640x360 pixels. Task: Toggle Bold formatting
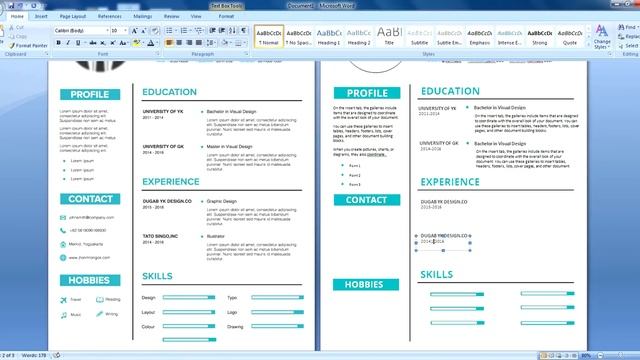point(58,43)
